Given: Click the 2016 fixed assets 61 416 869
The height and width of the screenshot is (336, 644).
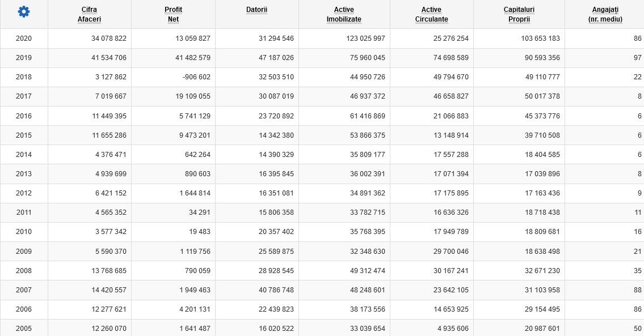Looking at the screenshot, I should pos(368,116).
